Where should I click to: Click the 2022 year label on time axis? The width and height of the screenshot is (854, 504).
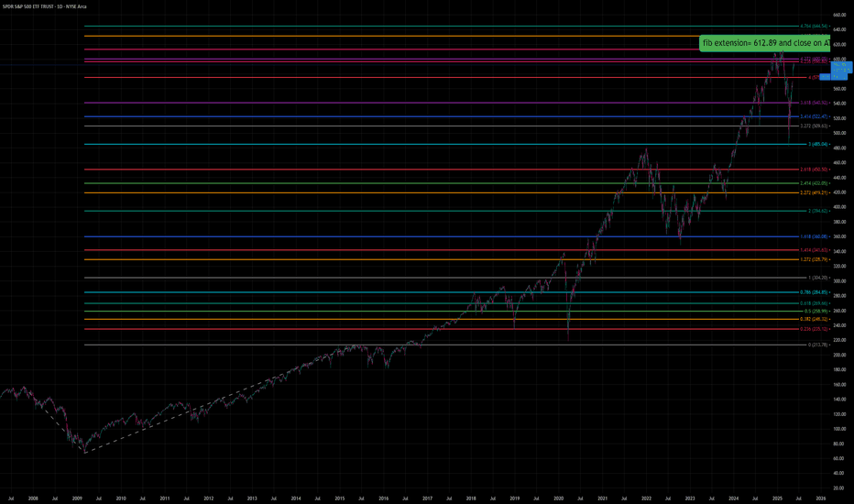(646, 499)
